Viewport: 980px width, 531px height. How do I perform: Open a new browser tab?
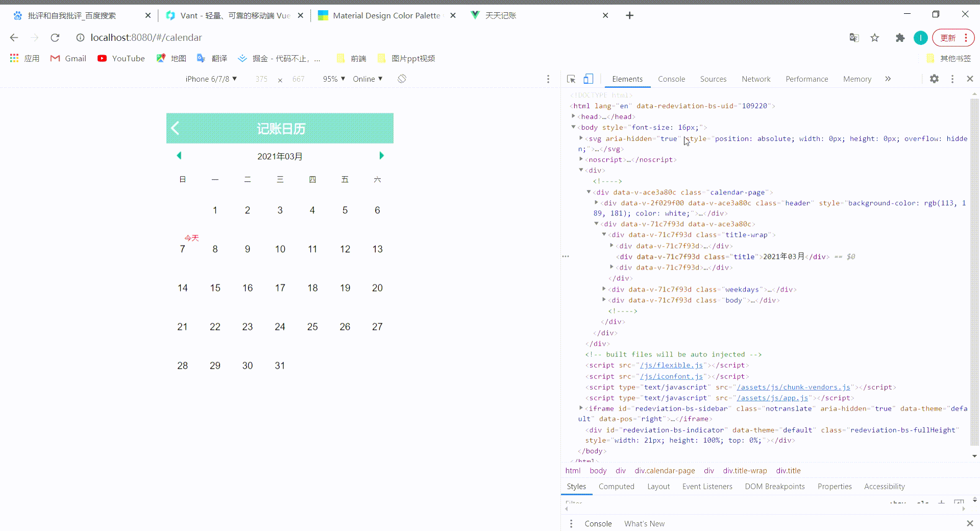click(x=629, y=15)
